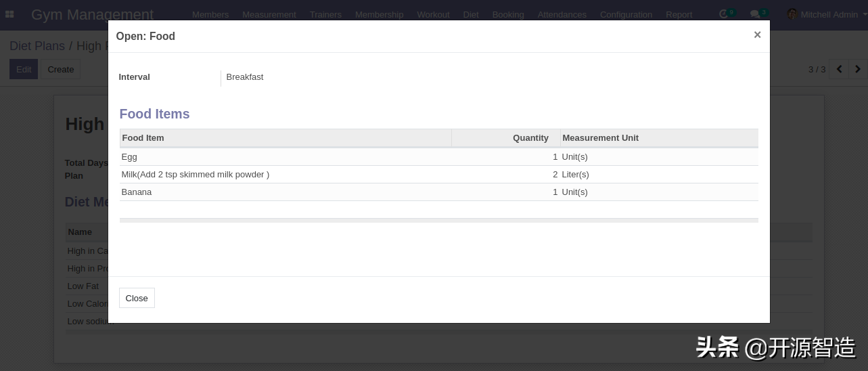Viewport: 868px width, 371px height.
Task: Click the Create button
Action: coord(60,69)
